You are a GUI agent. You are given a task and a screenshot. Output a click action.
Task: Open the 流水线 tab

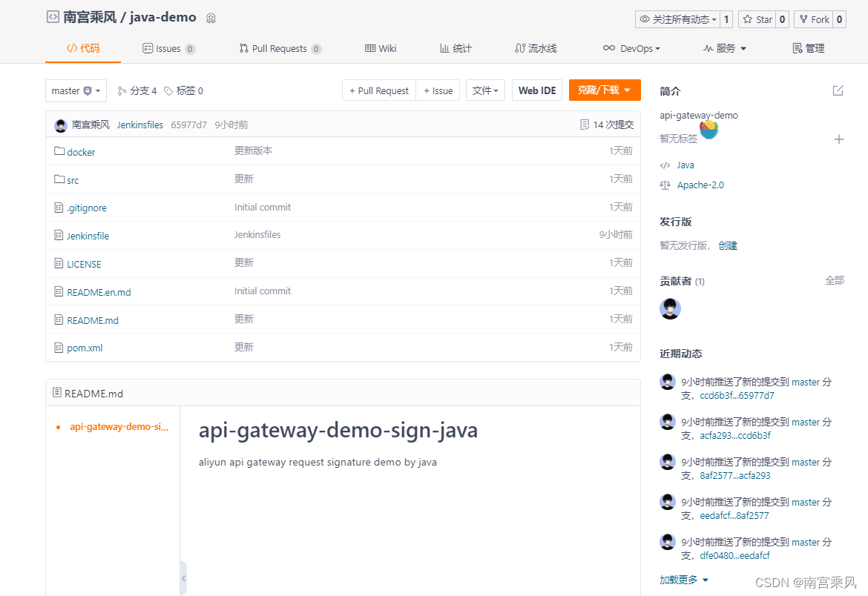click(536, 49)
